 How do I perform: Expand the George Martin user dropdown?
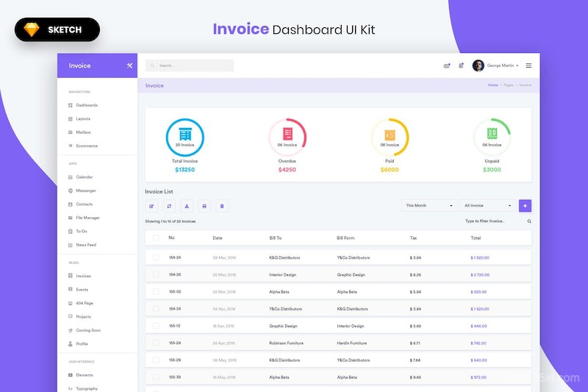[x=517, y=65]
